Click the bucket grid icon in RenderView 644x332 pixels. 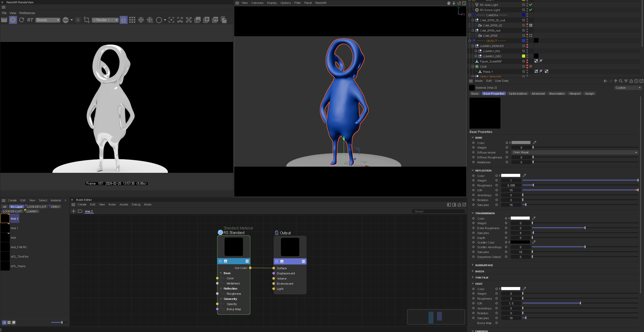(x=132, y=20)
